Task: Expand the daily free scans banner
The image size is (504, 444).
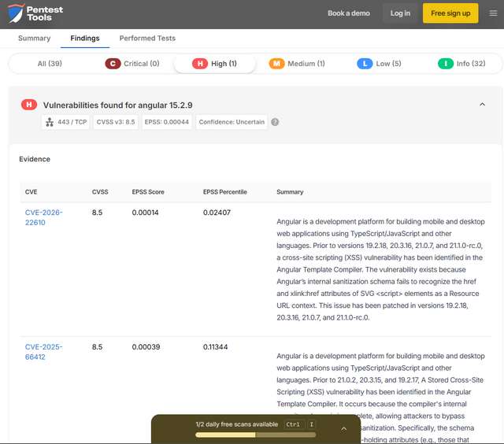Action: [343, 428]
